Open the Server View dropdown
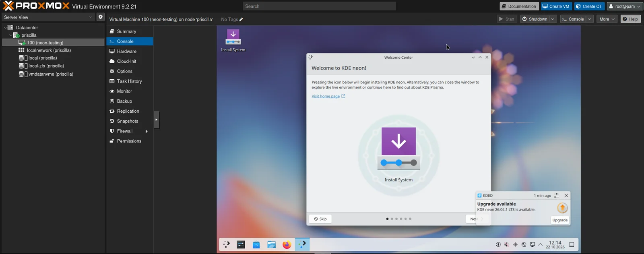Image resolution: width=644 pixels, height=254 pixels. click(x=48, y=17)
